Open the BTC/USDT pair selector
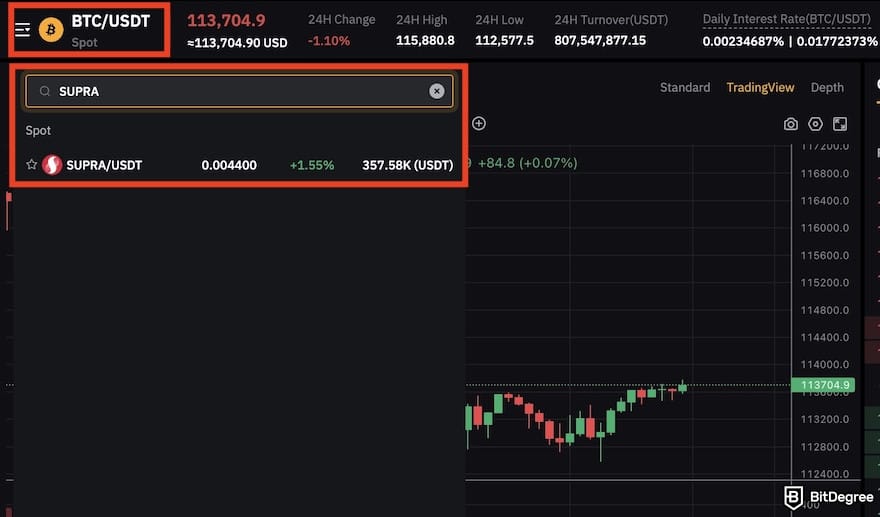This screenshot has width=880, height=517. click(x=111, y=21)
